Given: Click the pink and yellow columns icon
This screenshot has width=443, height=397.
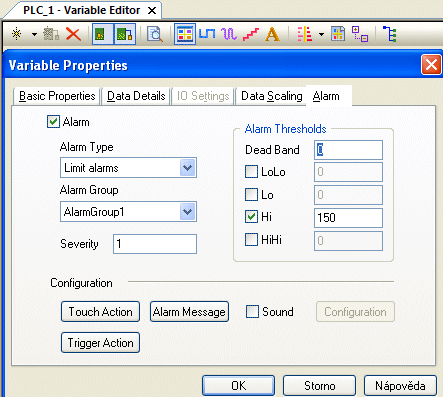Looking at the screenshot, I should (x=305, y=34).
